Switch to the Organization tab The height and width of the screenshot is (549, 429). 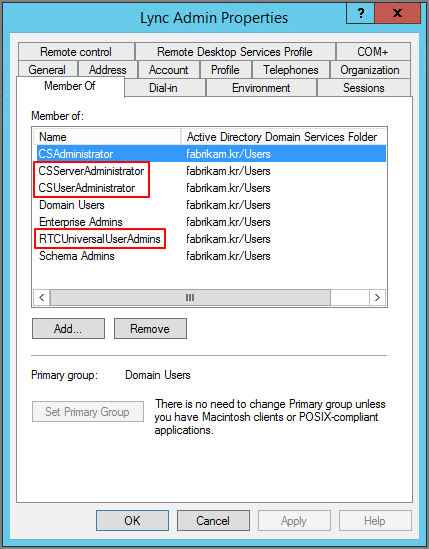click(370, 69)
